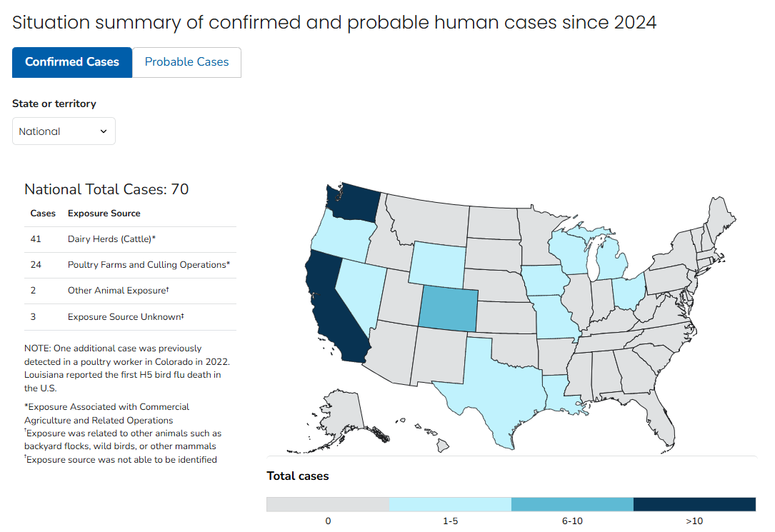Select Missouri on the map
This screenshot has height=532, width=775.
(554, 316)
